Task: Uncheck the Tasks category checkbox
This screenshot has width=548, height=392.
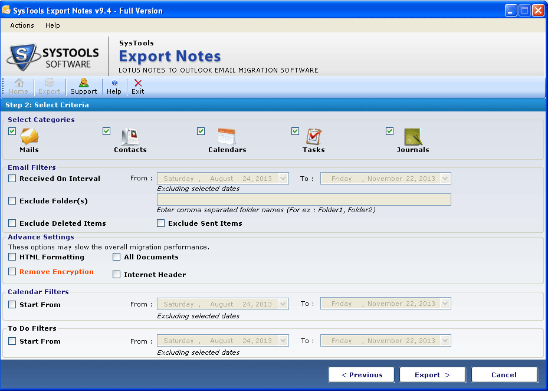Action: tap(296, 131)
